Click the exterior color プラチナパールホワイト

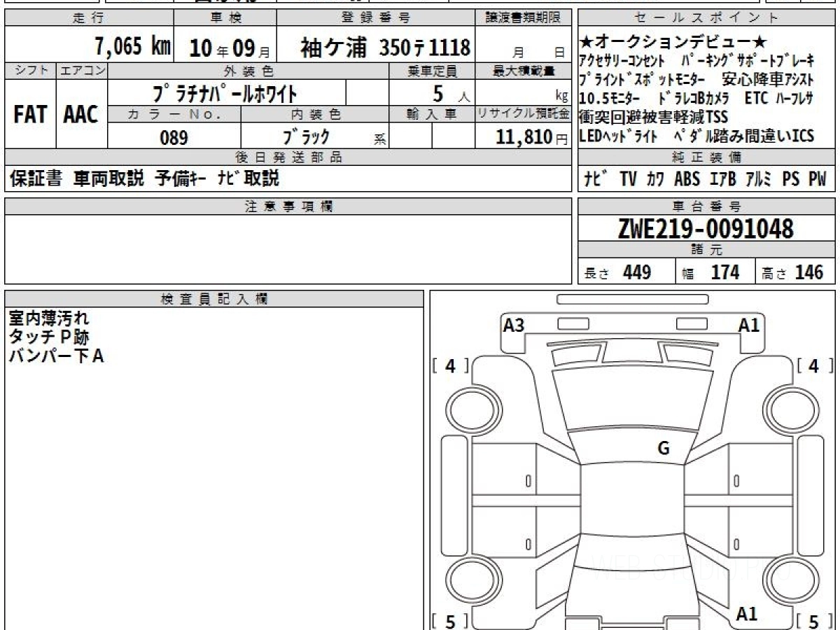225,93
